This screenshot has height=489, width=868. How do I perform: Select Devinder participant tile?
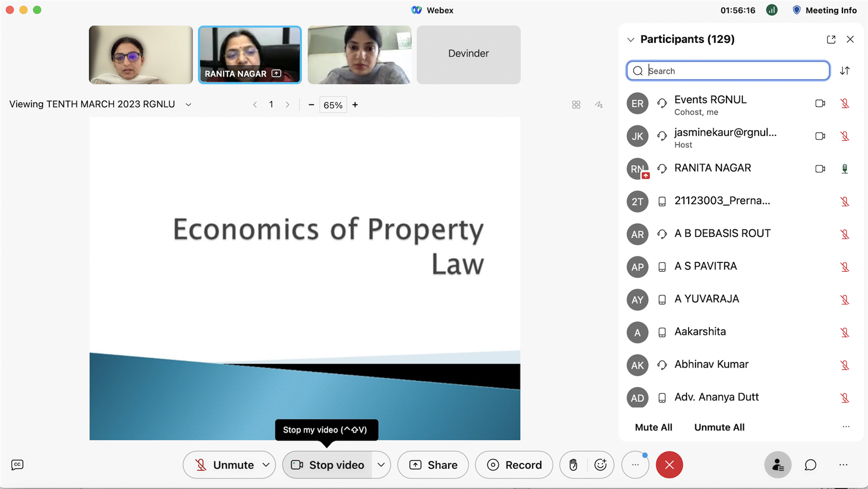[x=468, y=55]
